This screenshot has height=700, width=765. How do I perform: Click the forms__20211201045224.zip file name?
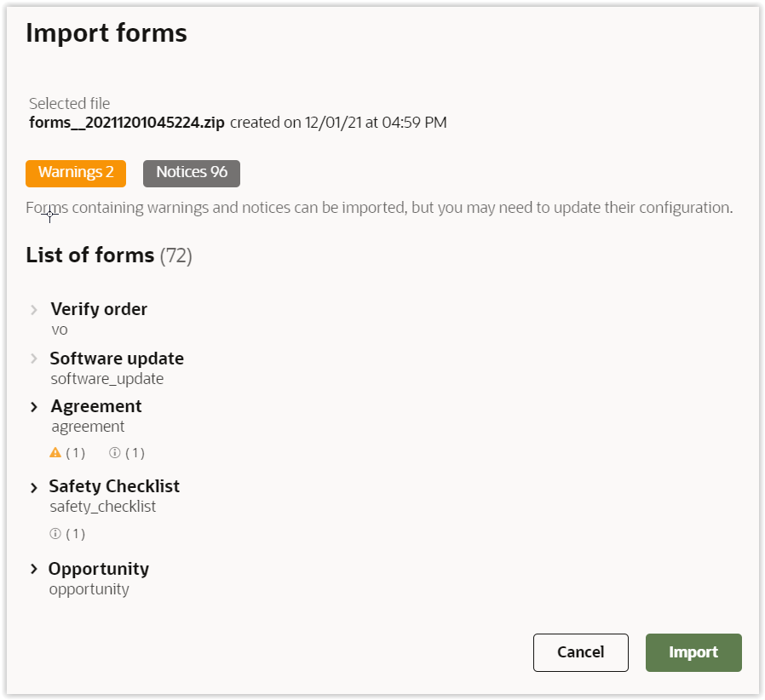pyautogui.click(x=127, y=123)
